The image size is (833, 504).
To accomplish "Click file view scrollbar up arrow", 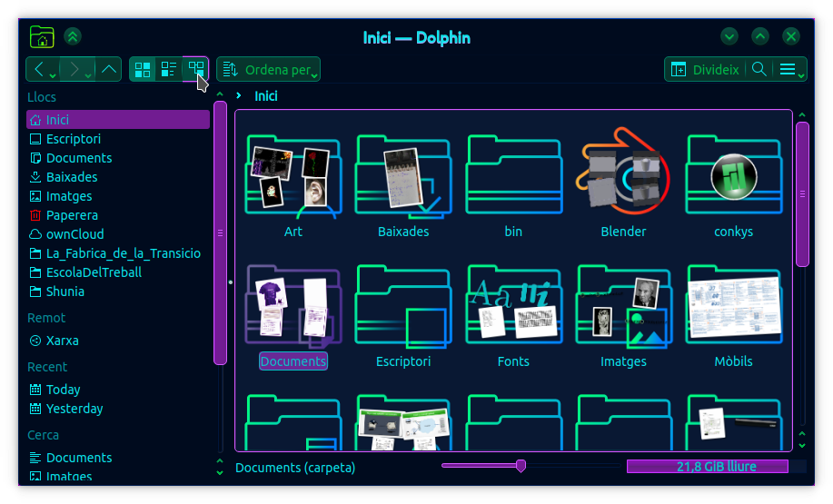I will 802,114.
